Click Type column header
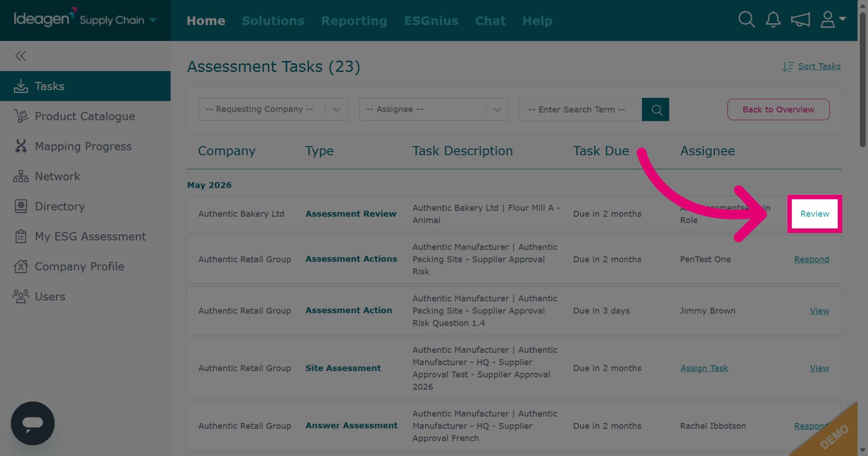 tap(319, 151)
